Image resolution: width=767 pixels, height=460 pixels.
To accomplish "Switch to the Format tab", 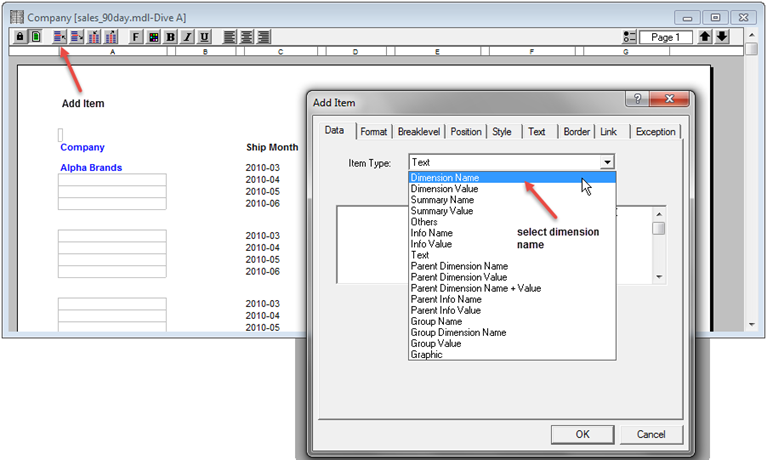I will pyautogui.click(x=374, y=131).
